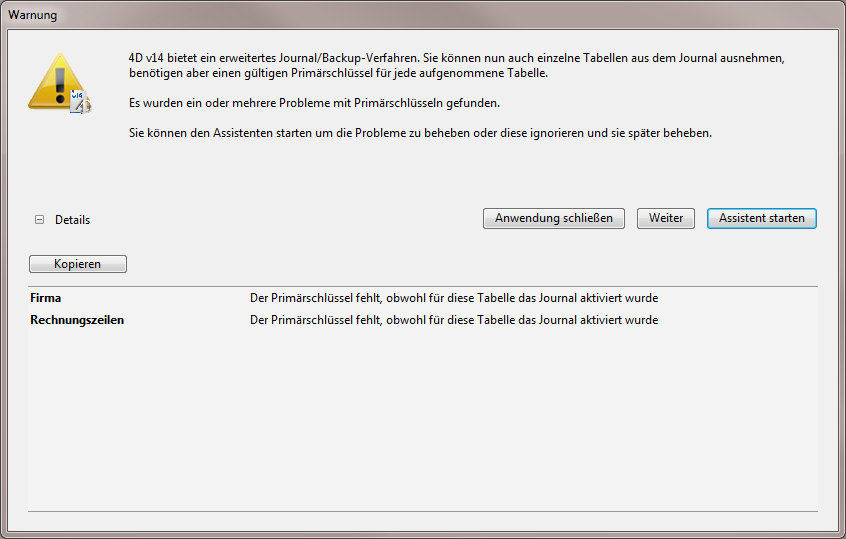The width and height of the screenshot is (846, 539).
Task: Continue by clicking Weiter
Action: pyautogui.click(x=665, y=218)
